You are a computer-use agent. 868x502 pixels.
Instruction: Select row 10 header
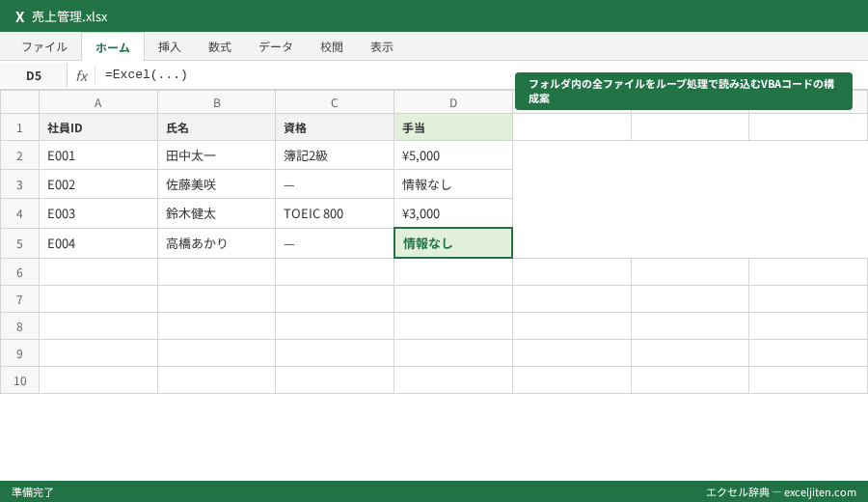tap(19, 380)
